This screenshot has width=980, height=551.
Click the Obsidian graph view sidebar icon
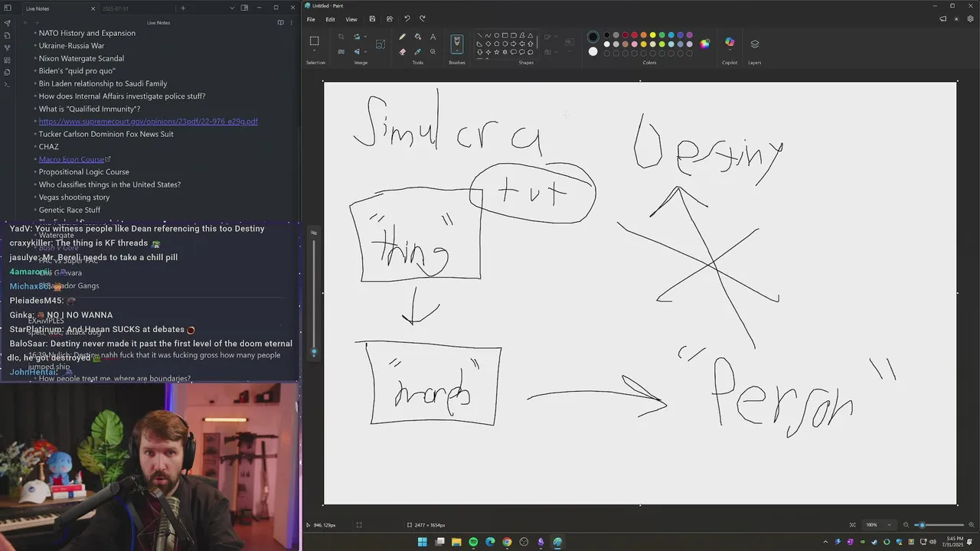pos(7,47)
